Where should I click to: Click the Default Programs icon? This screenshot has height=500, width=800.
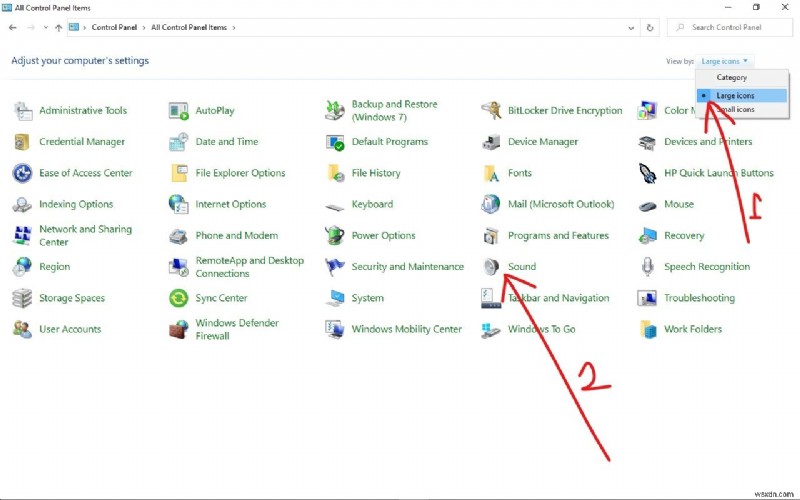pyautogui.click(x=335, y=142)
